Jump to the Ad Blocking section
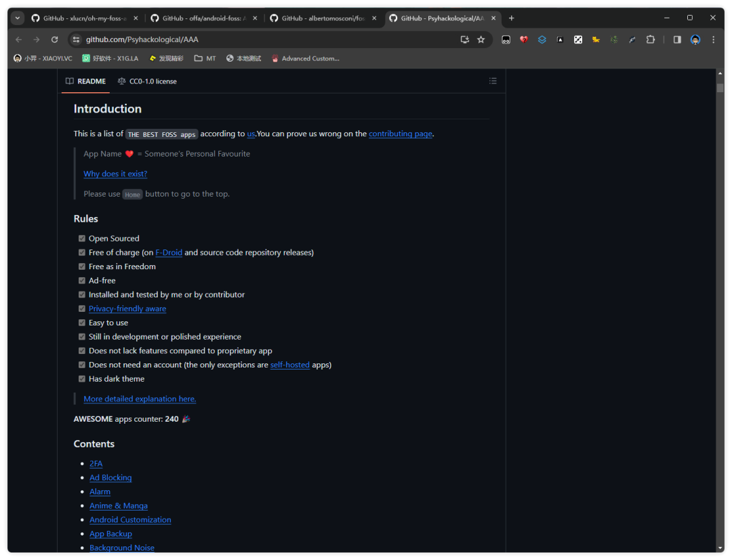This screenshot has width=732, height=560. click(110, 478)
